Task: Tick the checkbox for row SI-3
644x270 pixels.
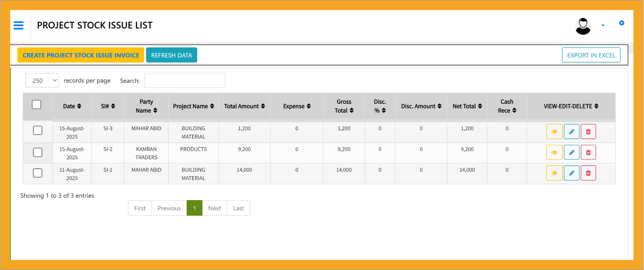Action: click(38, 130)
